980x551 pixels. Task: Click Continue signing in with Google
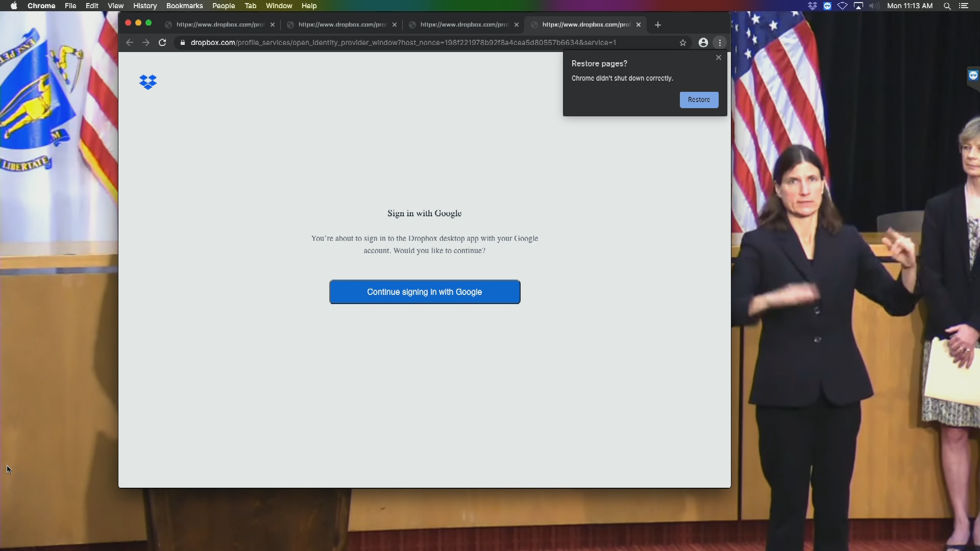(425, 292)
